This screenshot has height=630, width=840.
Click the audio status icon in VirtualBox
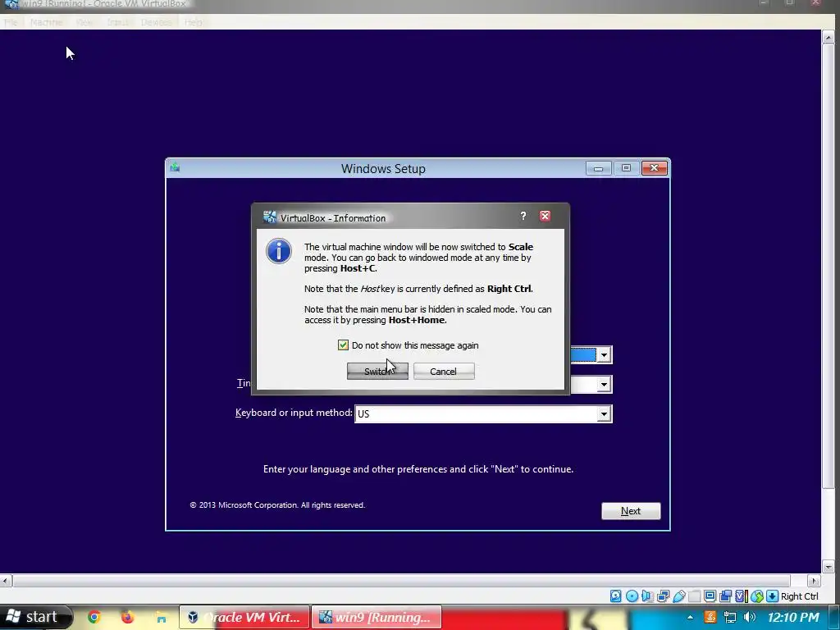pos(647,596)
